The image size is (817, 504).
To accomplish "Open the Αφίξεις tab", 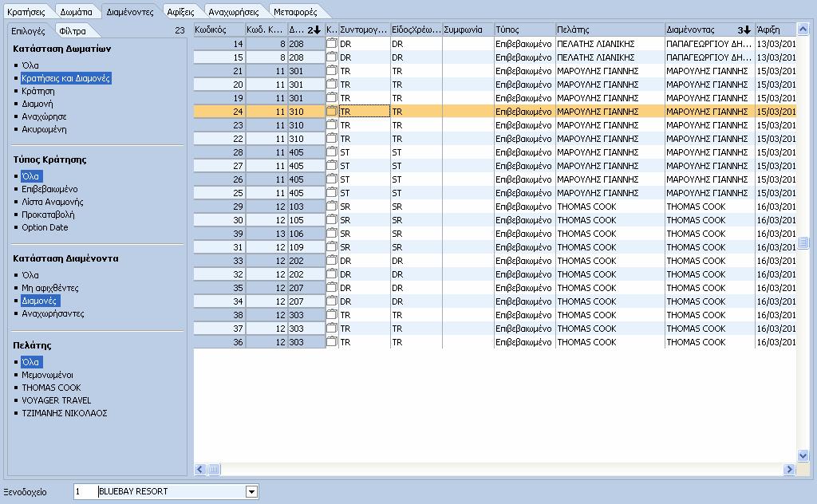I will pos(180,11).
